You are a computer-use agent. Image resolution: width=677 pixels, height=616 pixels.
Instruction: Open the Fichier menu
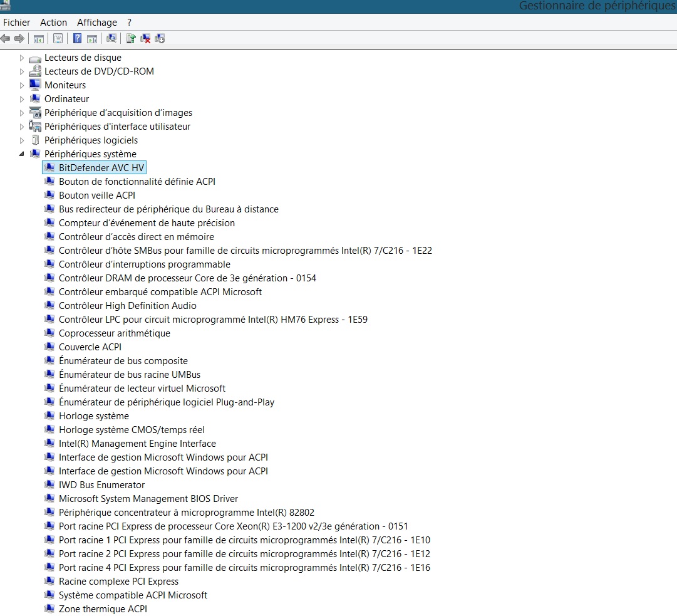coord(16,23)
